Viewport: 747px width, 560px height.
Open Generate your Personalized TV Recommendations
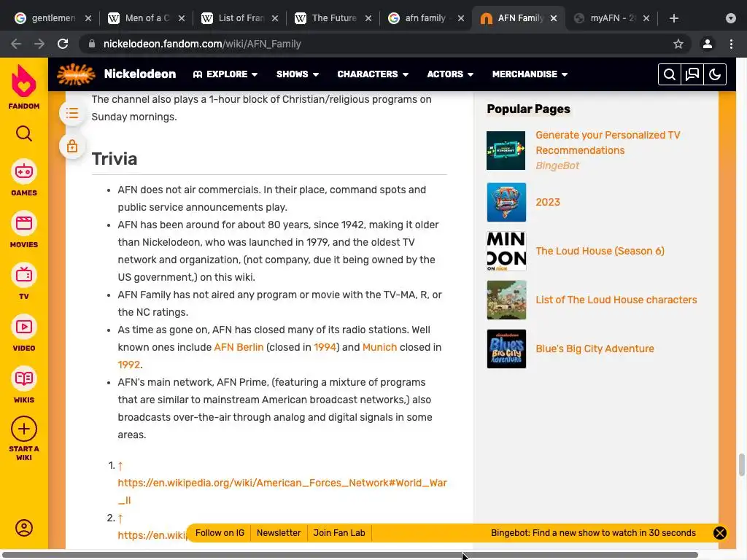click(608, 142)
